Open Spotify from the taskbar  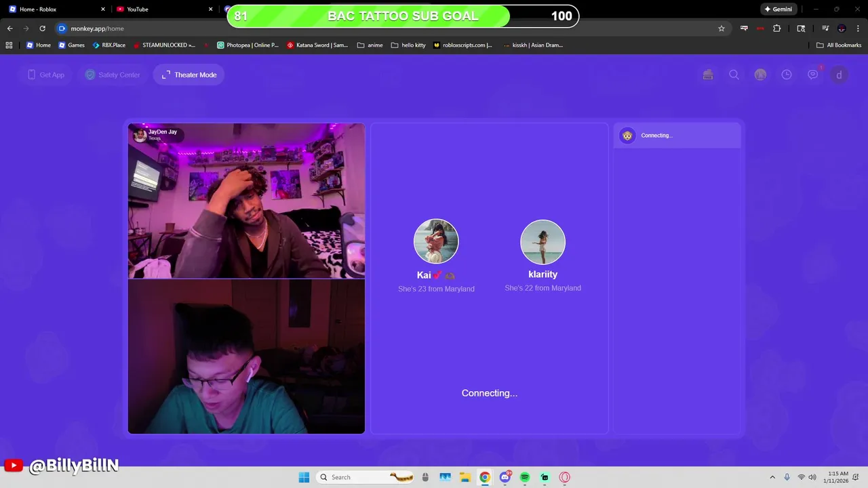coord(524,477)
